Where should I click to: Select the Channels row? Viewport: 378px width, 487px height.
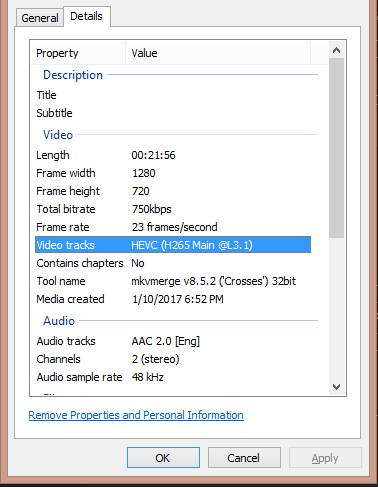tap(173, 359)
